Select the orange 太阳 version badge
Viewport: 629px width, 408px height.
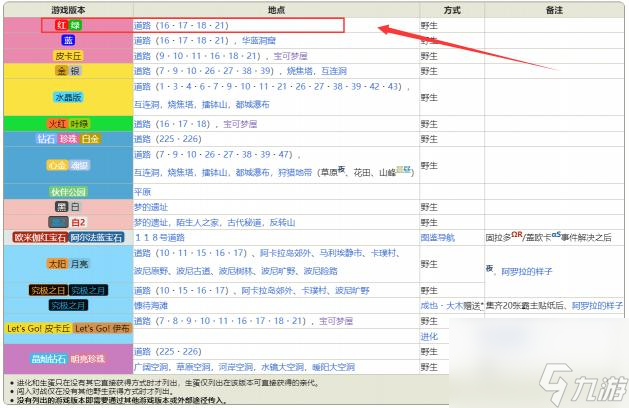click(57, 263)
